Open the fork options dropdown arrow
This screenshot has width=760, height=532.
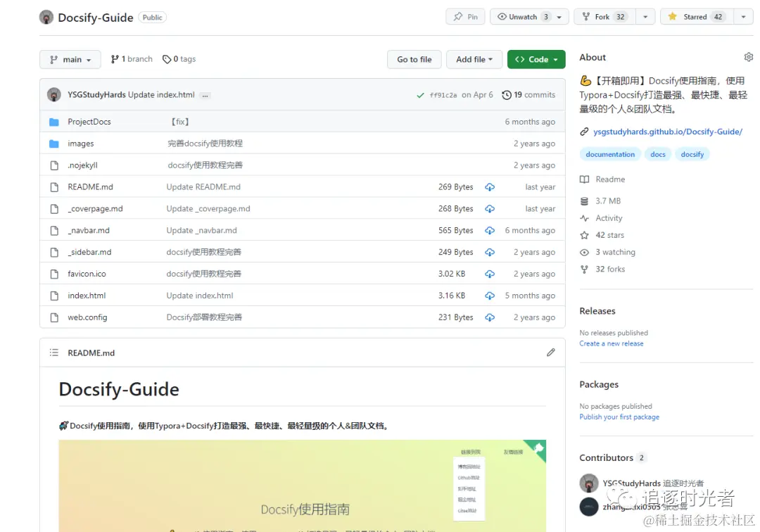(645, 17)
